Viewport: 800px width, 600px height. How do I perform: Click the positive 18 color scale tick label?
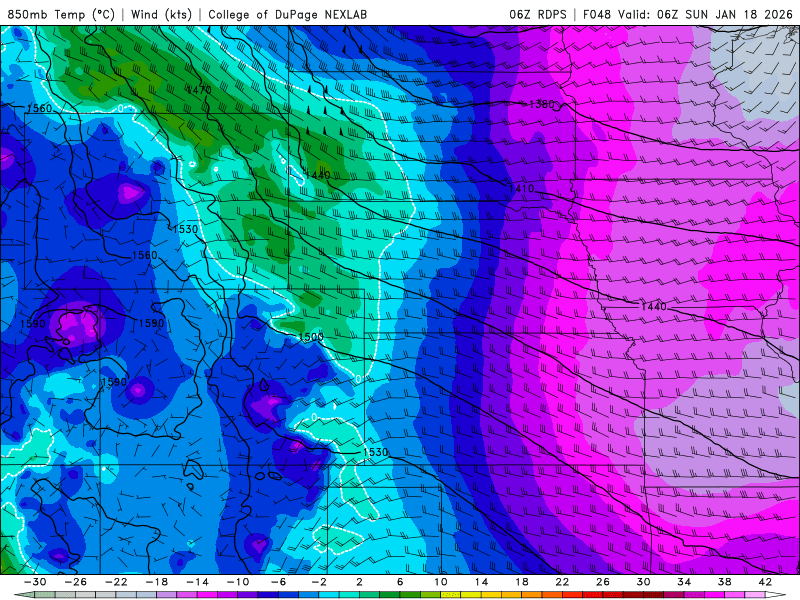(x=522, y=582)
